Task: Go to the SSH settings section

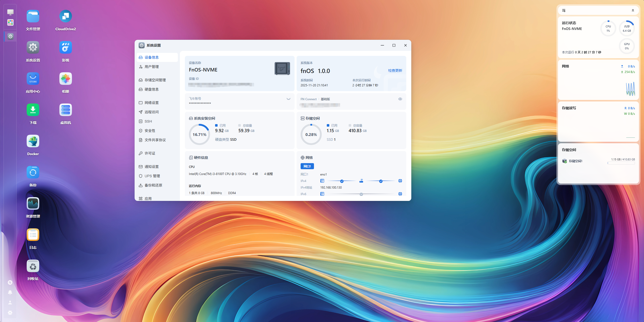Action: coord(148,121)
